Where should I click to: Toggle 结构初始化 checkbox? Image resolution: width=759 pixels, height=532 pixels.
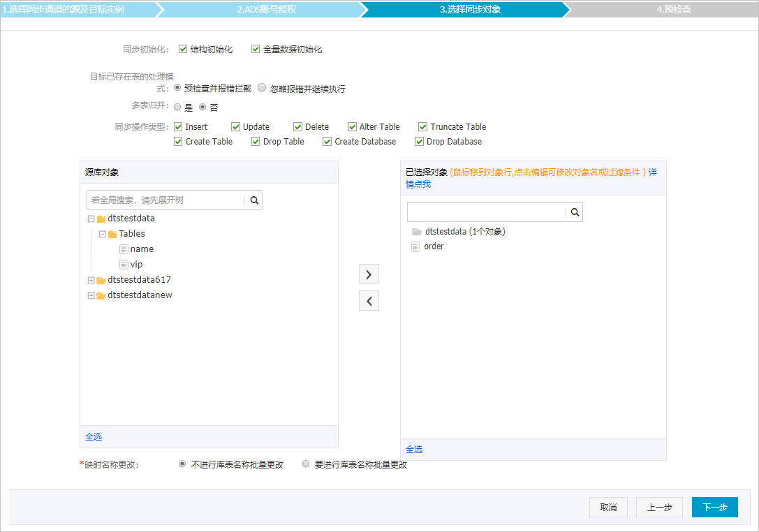(x=183, y=49)
